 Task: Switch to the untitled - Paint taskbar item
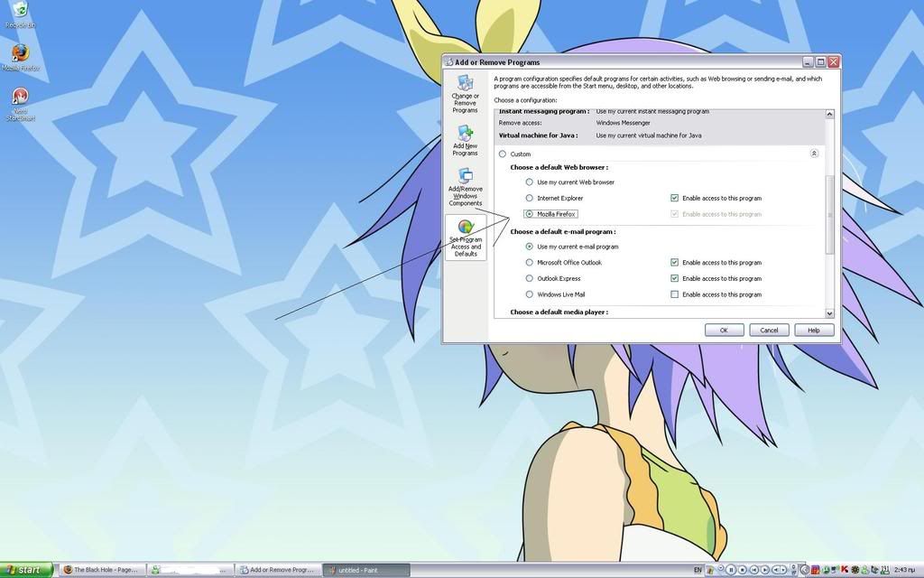[x=365, y=570]
